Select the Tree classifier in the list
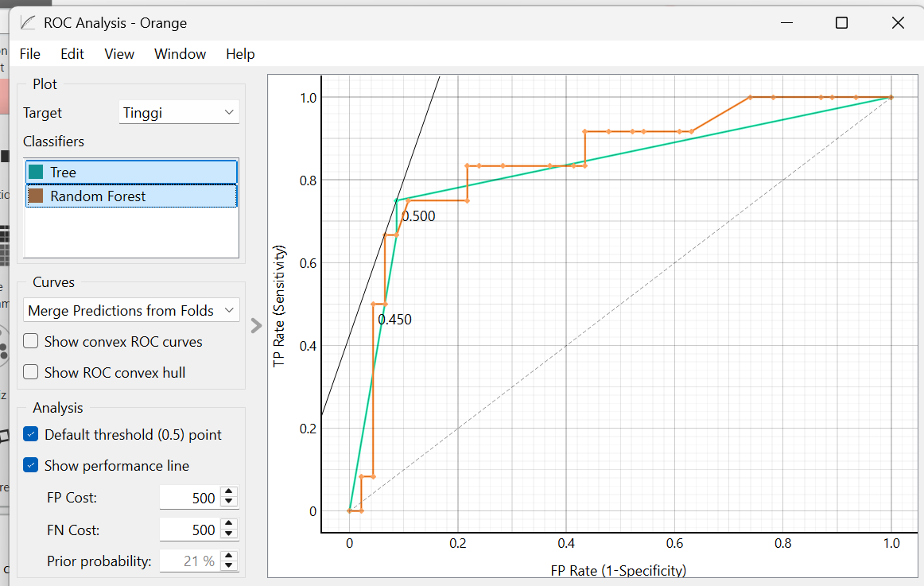The image size is (924, 586). [131, 172]
